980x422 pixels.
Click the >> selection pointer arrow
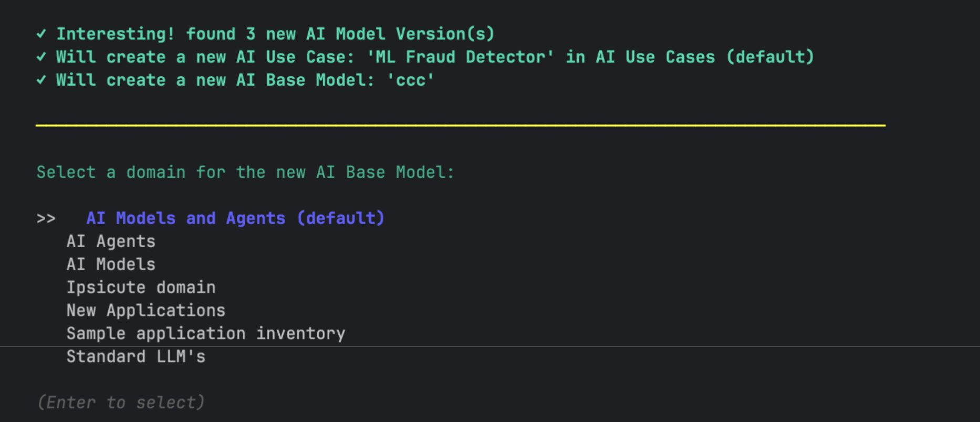tap(46, 218)
